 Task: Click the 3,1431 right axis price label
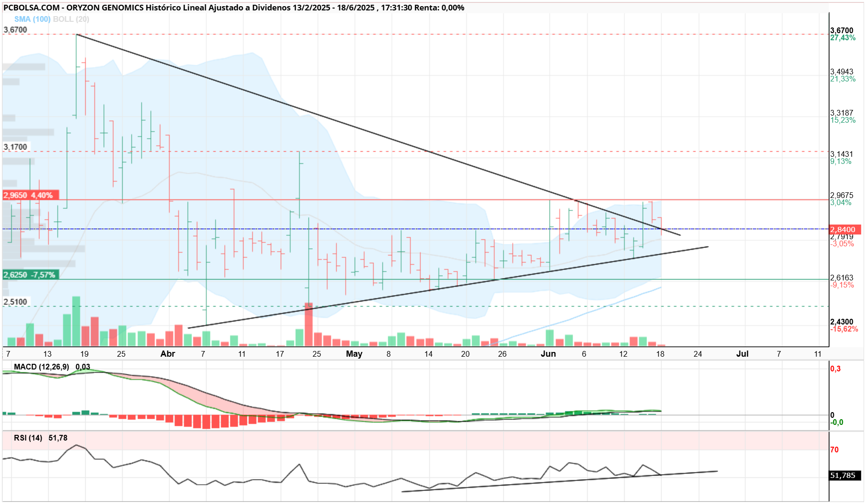841,154
